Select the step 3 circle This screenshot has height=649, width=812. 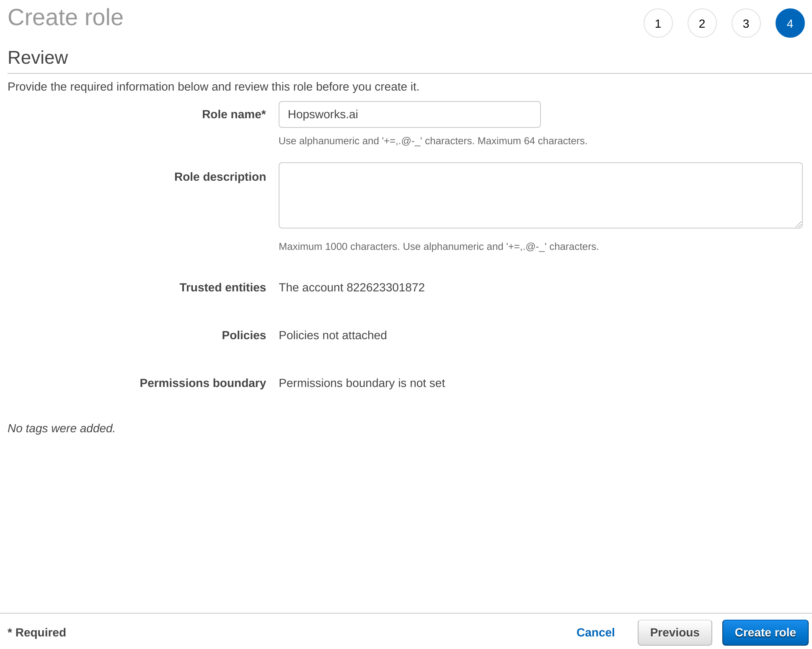(x=746, y=23)
